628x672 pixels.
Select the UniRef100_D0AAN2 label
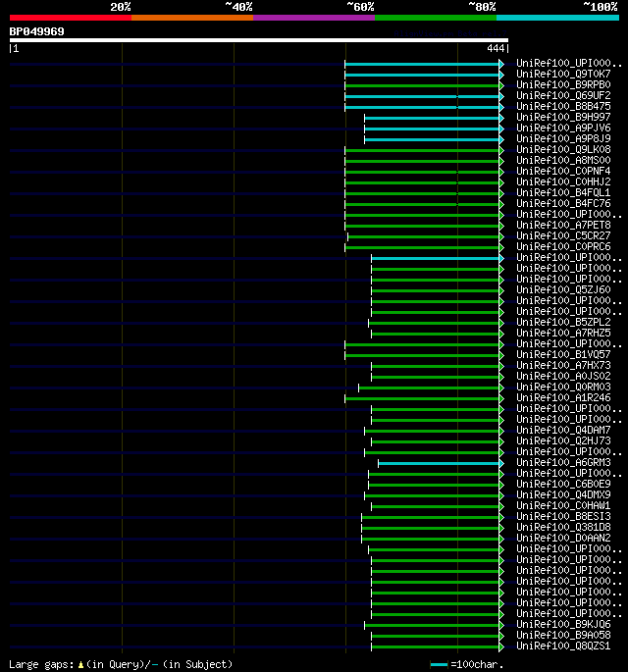point(563,538)
